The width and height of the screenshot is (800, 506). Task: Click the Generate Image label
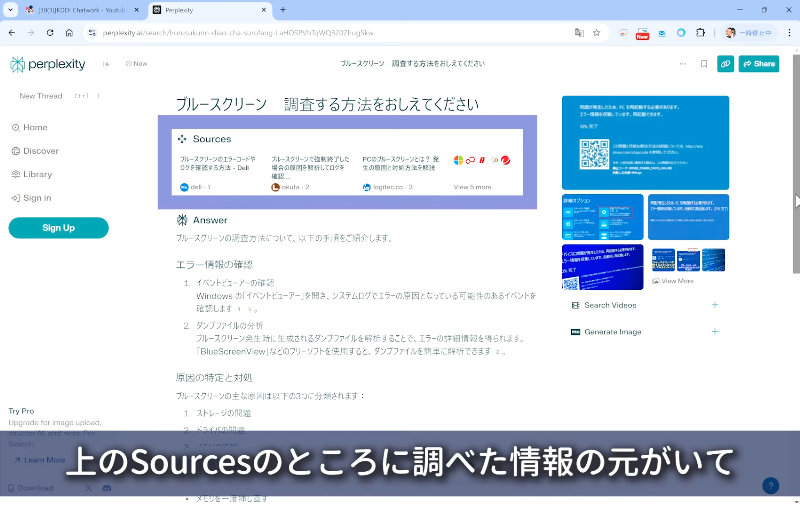click(613, 332)
